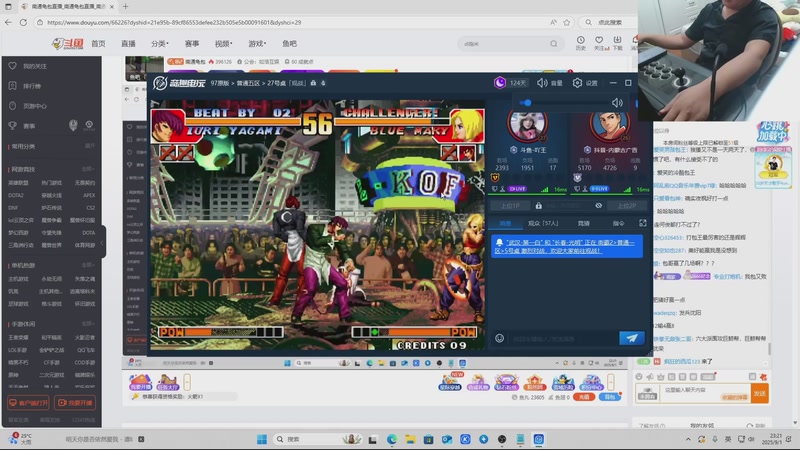Click the purple 124天 membership badge
This screenshot has width=800, height=450.
coord(511,83)
